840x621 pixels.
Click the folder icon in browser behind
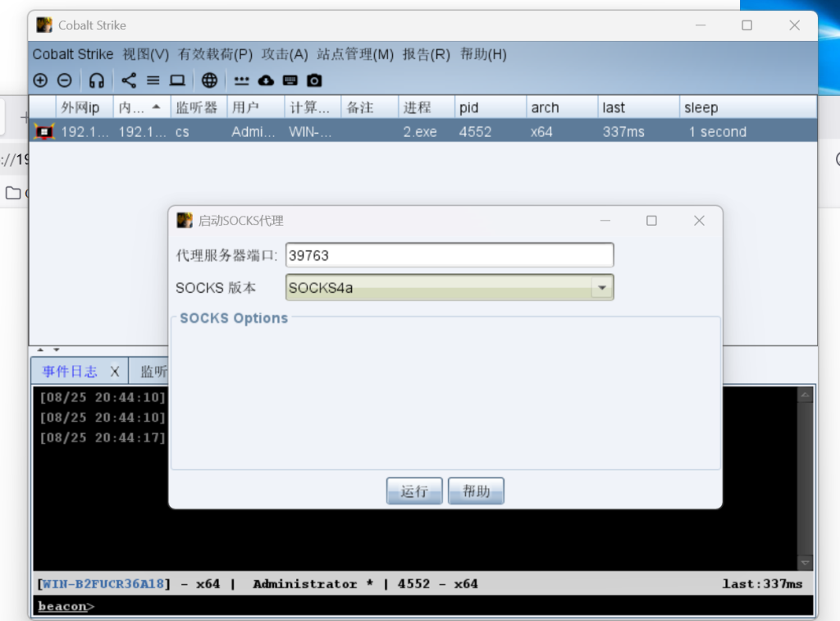[x=13, y=193]
